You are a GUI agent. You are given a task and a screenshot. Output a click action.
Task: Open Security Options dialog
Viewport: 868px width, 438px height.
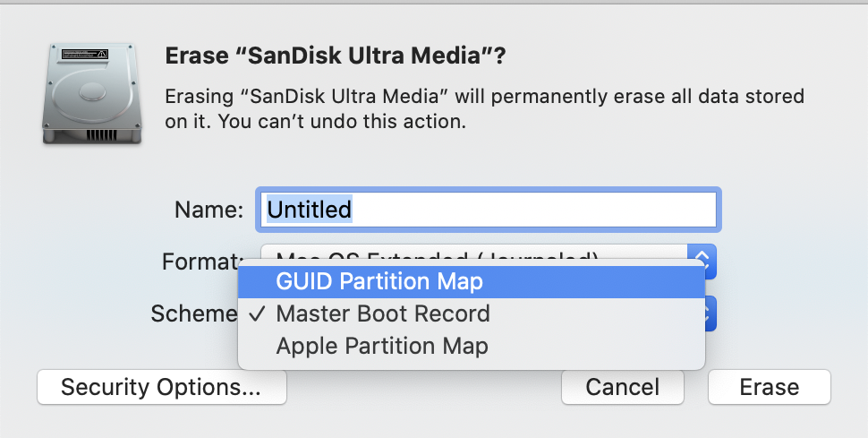pyautogui.click(x=161, y=387)
